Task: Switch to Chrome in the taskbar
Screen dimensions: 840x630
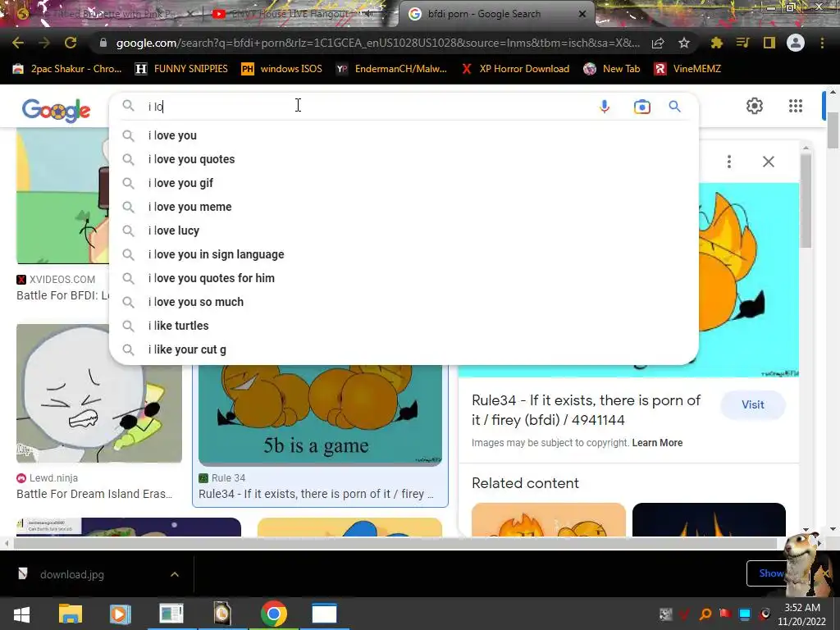Action: tap(274, 614)
